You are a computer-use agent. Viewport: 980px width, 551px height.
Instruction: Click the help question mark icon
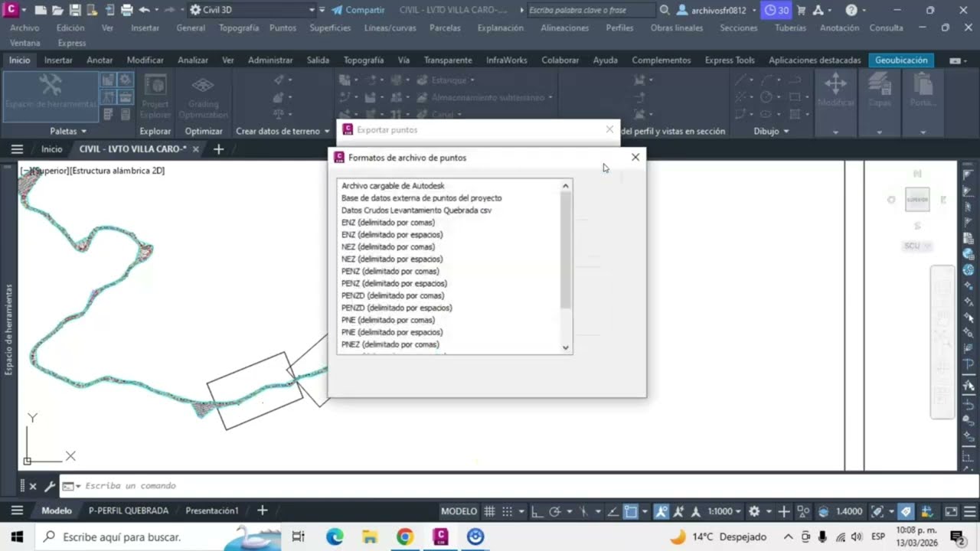[x=851, y=10]
